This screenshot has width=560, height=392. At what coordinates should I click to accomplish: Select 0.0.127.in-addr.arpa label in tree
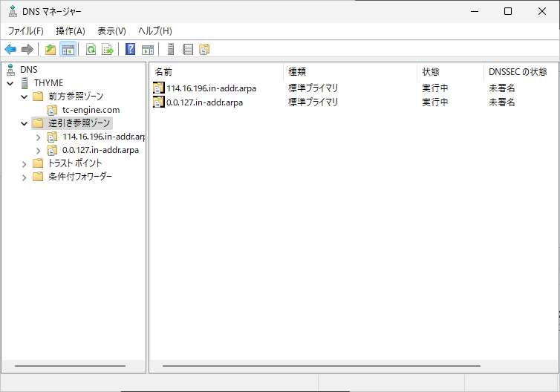(100, 150)
